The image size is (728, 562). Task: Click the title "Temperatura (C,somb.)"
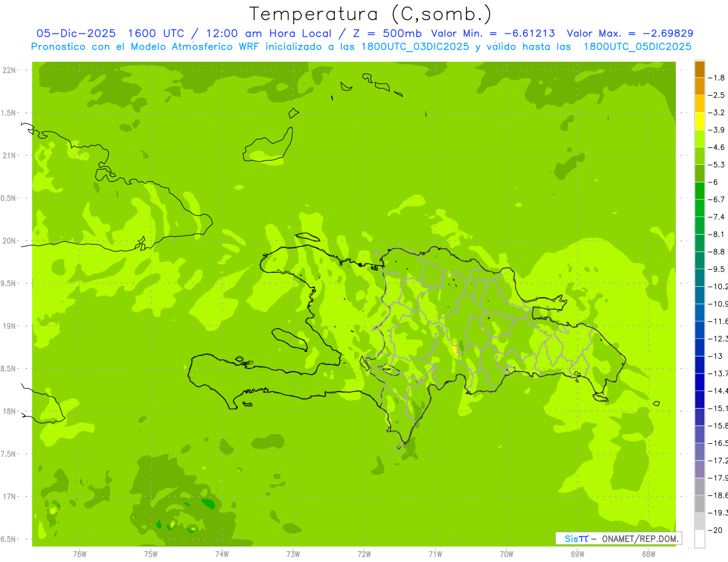(371, 14)
